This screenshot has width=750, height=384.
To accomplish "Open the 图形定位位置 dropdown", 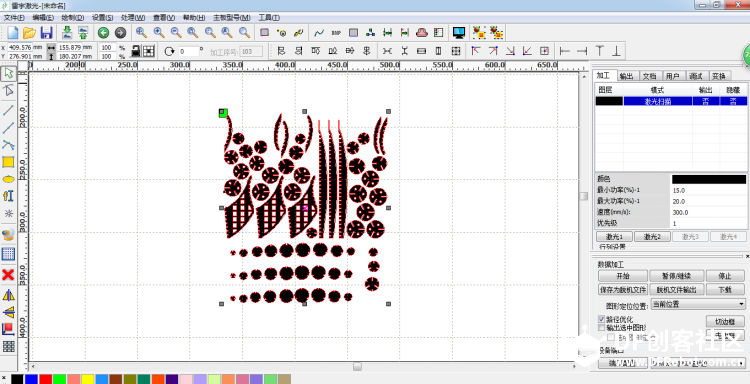I will click(698, 304).
